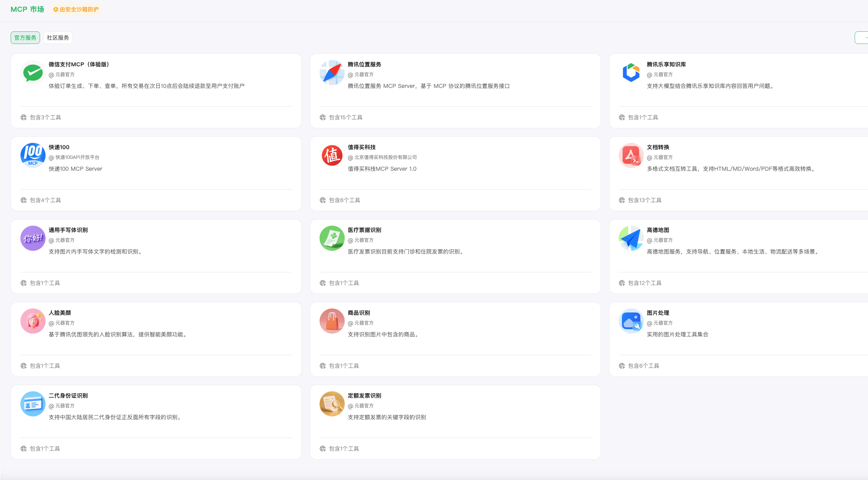Click the 高德地图 paper plane icon

pos(631,238)
